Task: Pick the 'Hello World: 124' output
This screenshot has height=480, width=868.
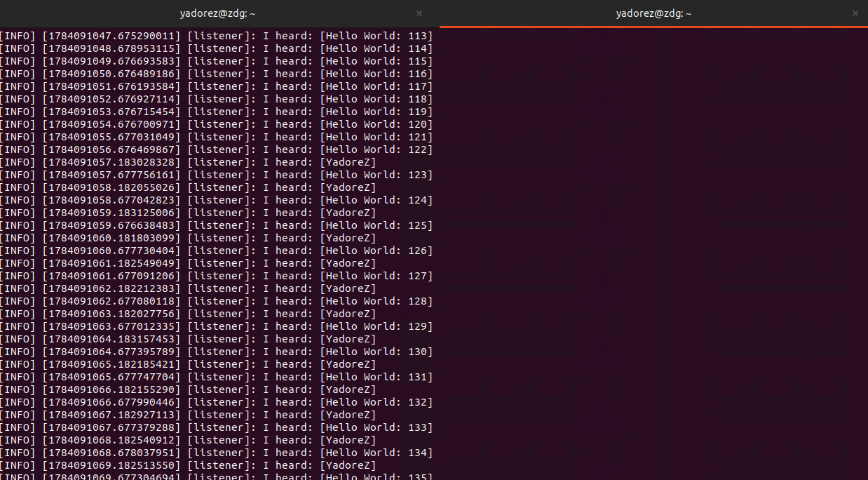Action: point(217,200)
